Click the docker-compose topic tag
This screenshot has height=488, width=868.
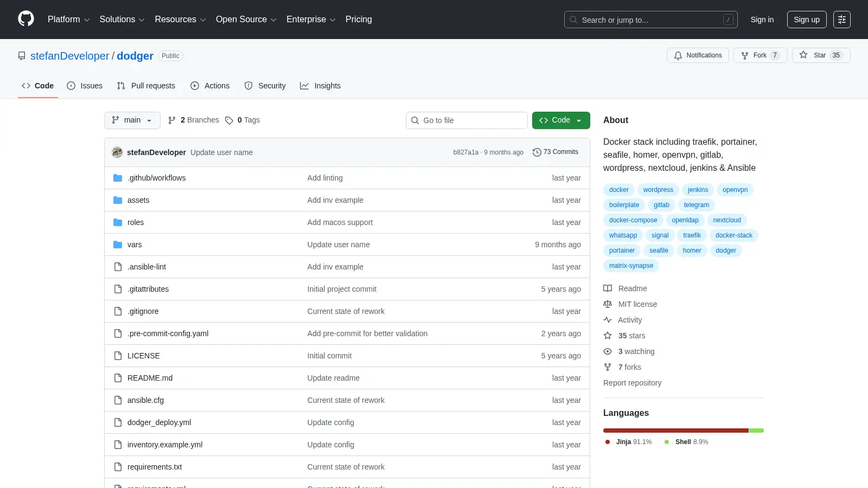(633, 220)
